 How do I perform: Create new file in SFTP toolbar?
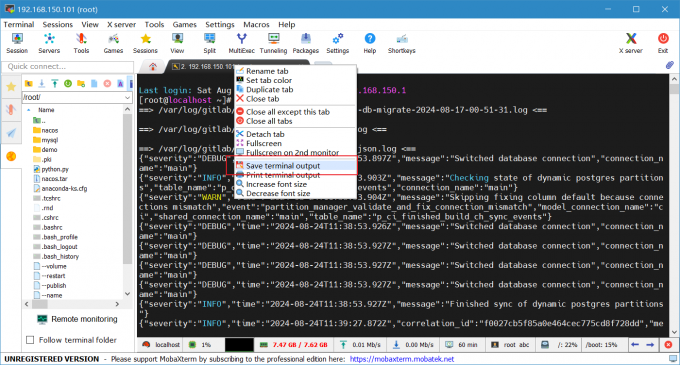94,83
